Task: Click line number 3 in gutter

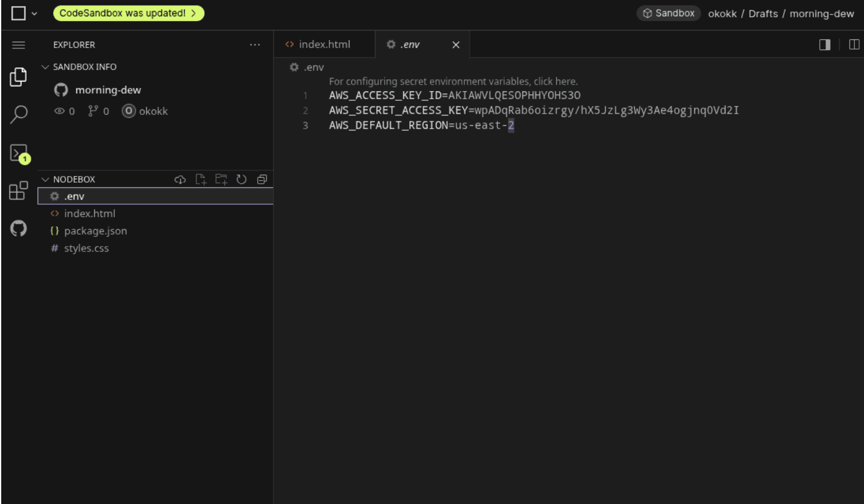Action: (305, 126)
